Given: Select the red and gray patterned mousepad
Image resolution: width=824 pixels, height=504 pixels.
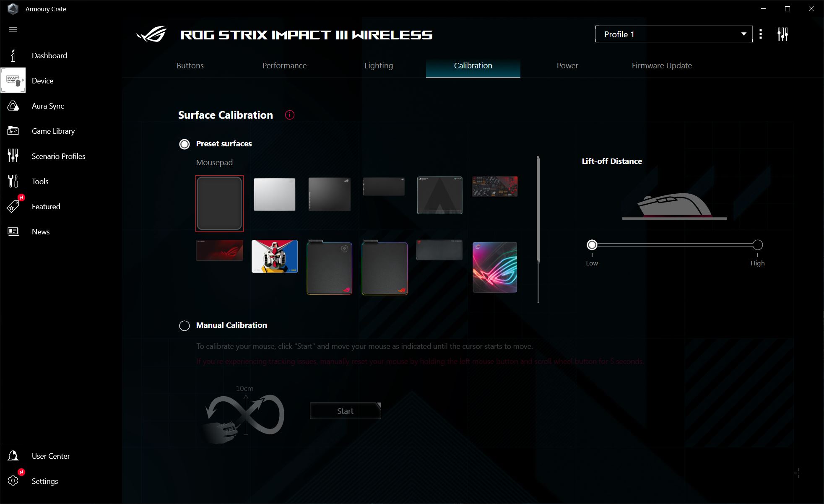Looking at the screenshot, I should [495, 186].
